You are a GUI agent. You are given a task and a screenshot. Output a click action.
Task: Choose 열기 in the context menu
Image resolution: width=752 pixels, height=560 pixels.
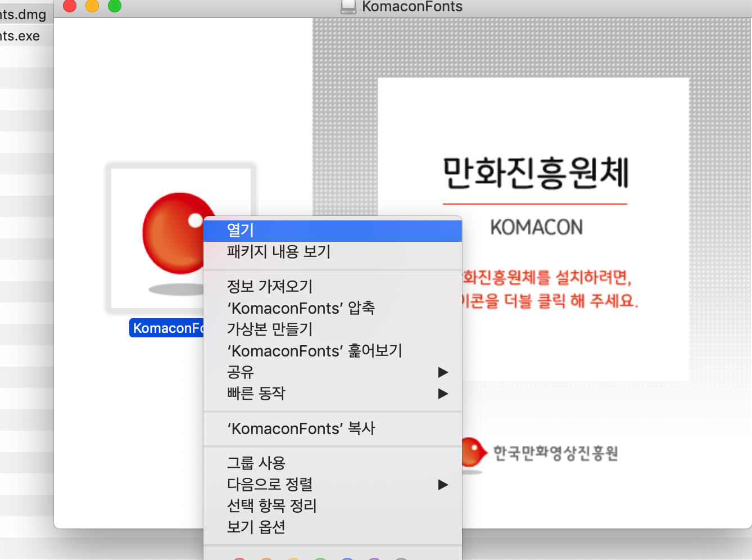pyautogui.click(x=333, y=231)
